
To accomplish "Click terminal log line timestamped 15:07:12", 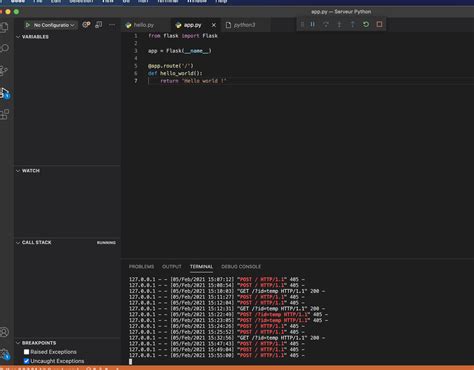I will 217,279.
